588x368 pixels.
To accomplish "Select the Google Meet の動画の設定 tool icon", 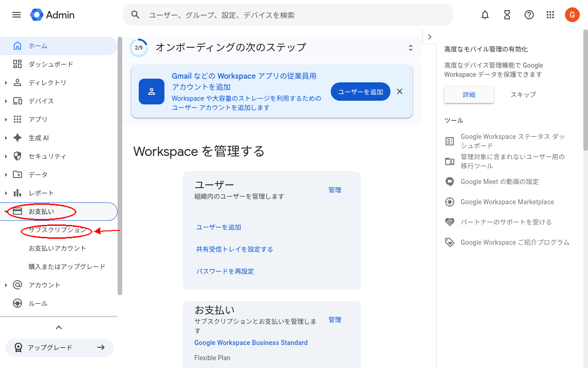I will (449, 182).
